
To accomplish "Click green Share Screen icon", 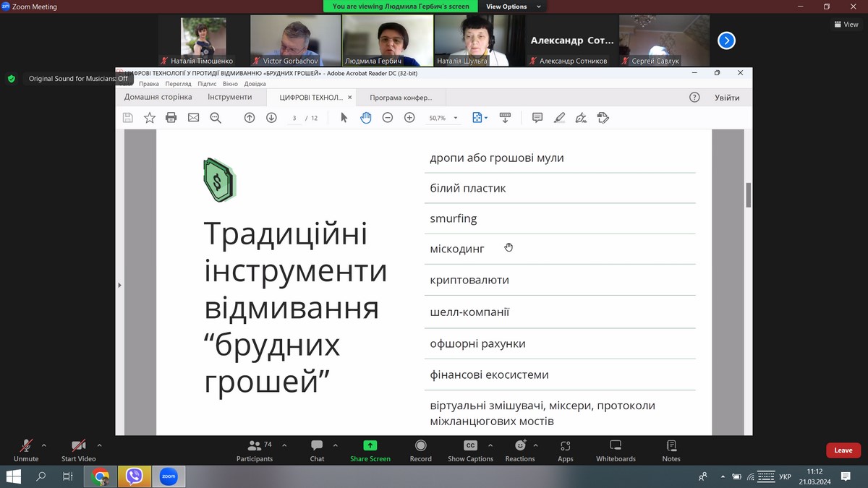I will (370, 446).
